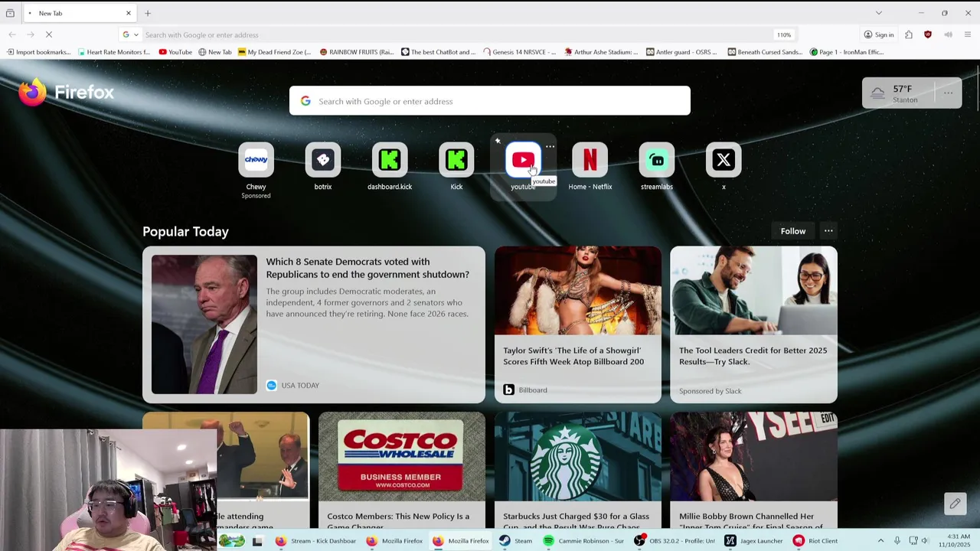Open the Popular Today three-dot menu

coord(828,231)
